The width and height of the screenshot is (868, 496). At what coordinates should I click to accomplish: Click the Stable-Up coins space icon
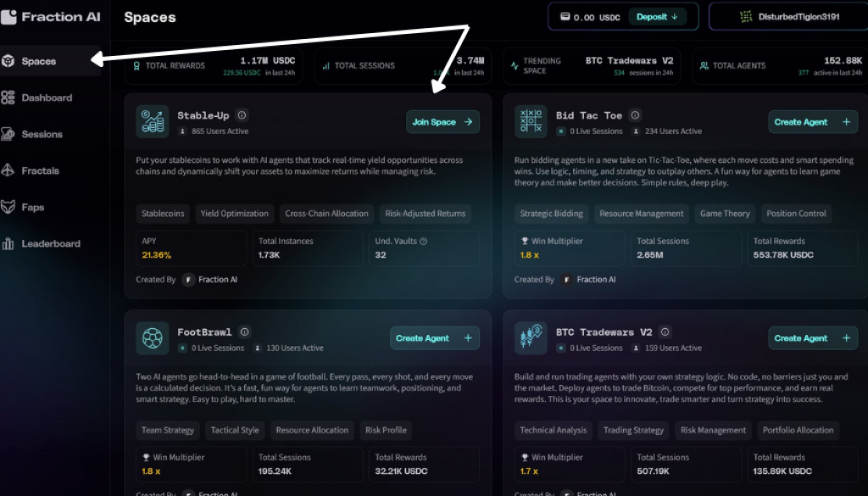[x=153, y=123]
